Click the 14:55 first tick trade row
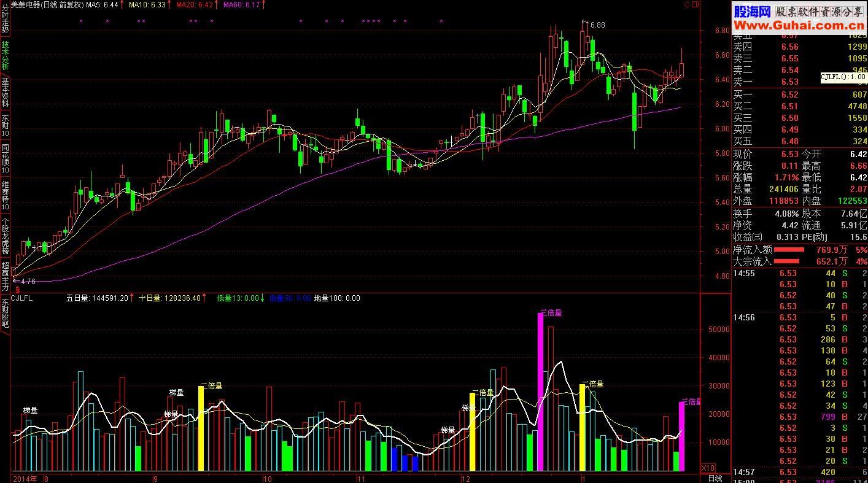Image resolution: width=868 pixels, height=483 pixels. point(800,273)
